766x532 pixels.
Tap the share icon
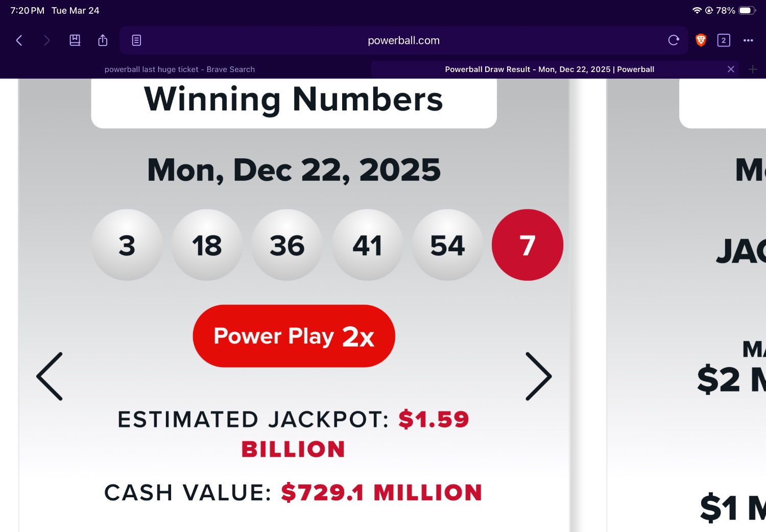pyautogui.click(x=103, y=40)
